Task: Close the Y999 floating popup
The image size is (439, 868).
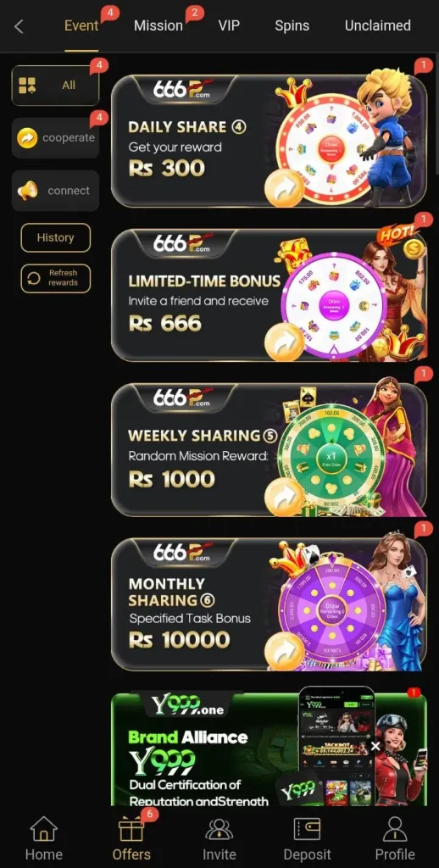Action: click(375, 746)
